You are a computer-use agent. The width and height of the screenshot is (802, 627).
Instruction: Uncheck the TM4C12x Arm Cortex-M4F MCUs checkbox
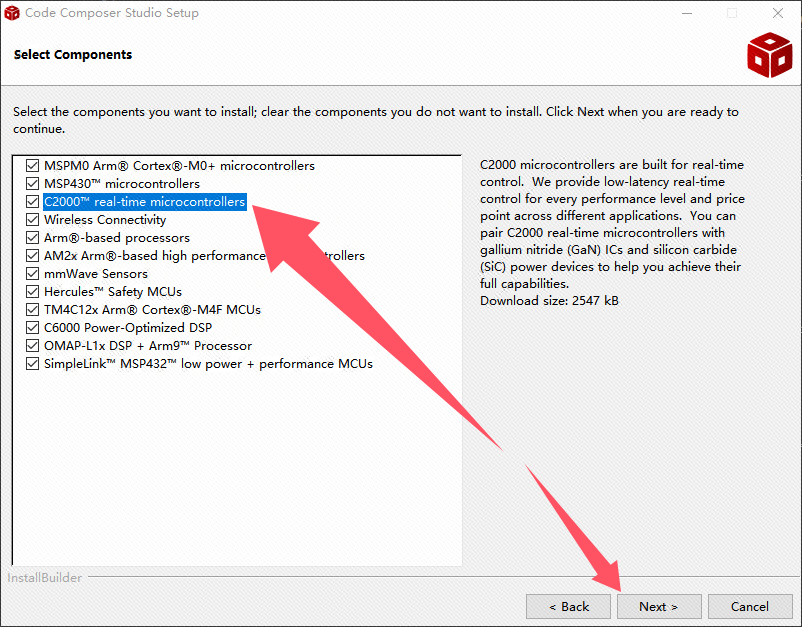(x=32, y=309)
